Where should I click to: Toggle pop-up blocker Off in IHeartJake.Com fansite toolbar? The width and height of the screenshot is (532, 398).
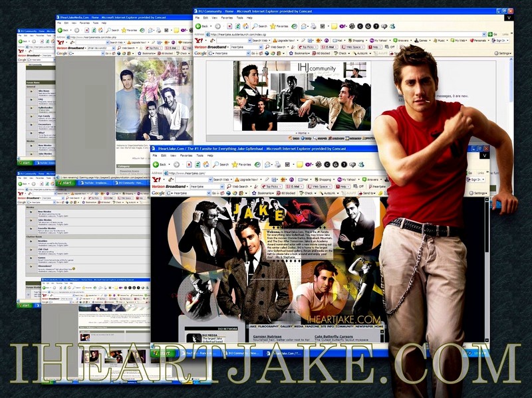pos(358,187)
